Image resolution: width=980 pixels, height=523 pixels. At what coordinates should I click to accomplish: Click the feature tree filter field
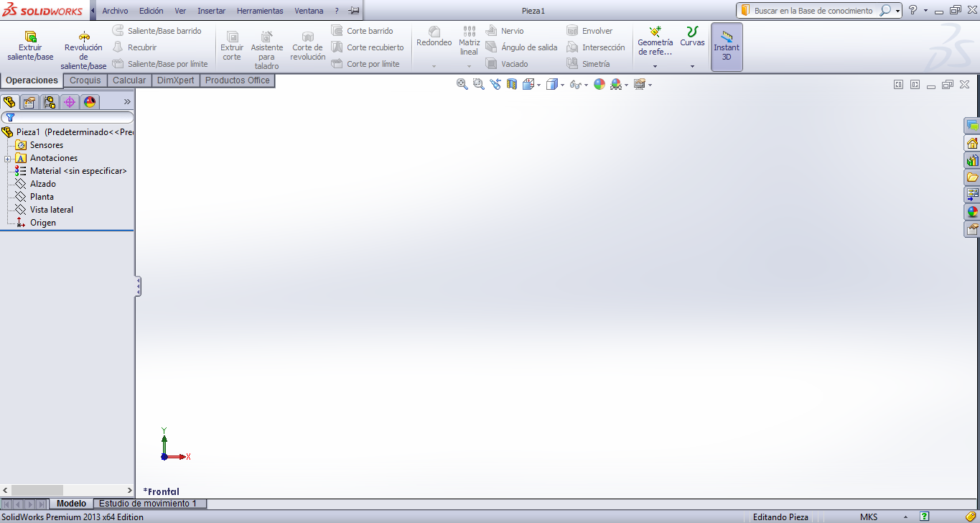[67, 117]
